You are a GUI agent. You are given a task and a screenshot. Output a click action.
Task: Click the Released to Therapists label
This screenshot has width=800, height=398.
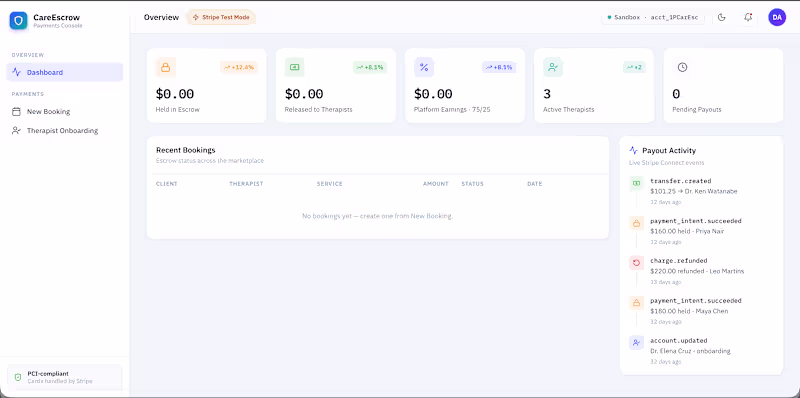click(x=318, y=109)
